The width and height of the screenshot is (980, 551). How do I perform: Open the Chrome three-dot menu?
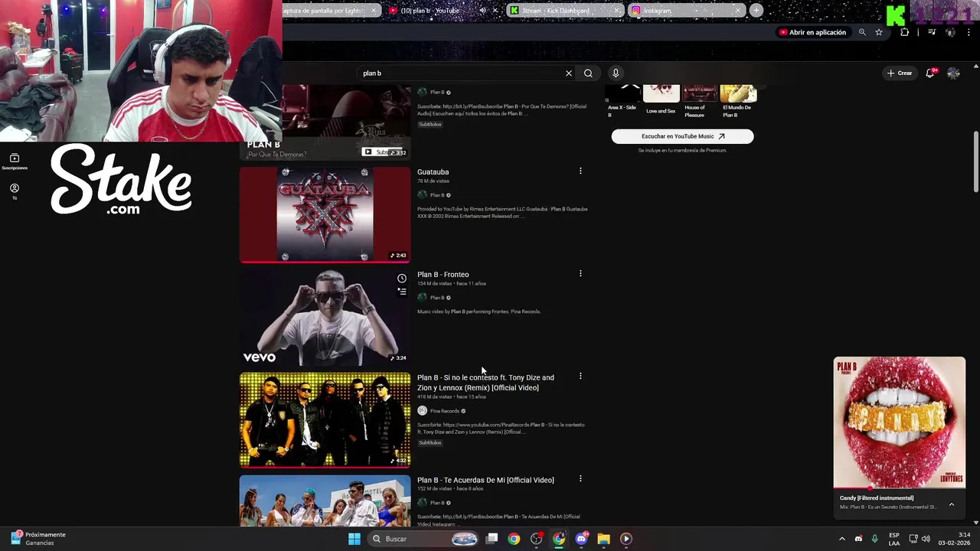click(x=969, y=32)
